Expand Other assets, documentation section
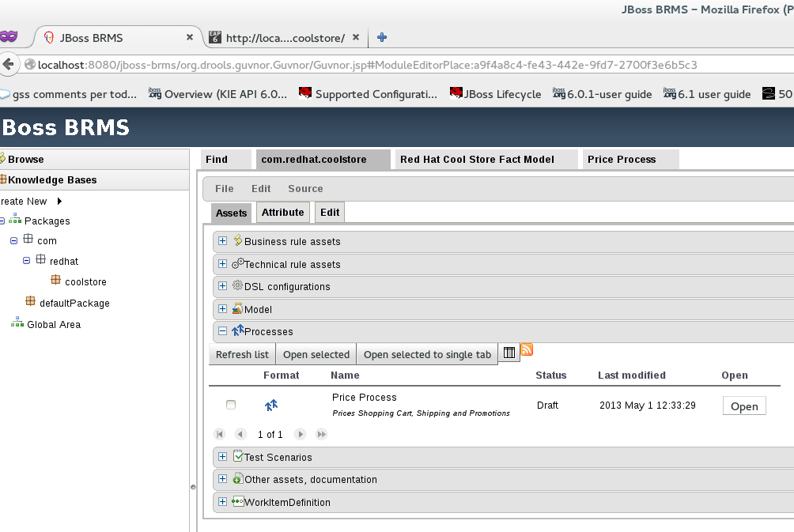794x532 pixels. [x=222, y=479]
